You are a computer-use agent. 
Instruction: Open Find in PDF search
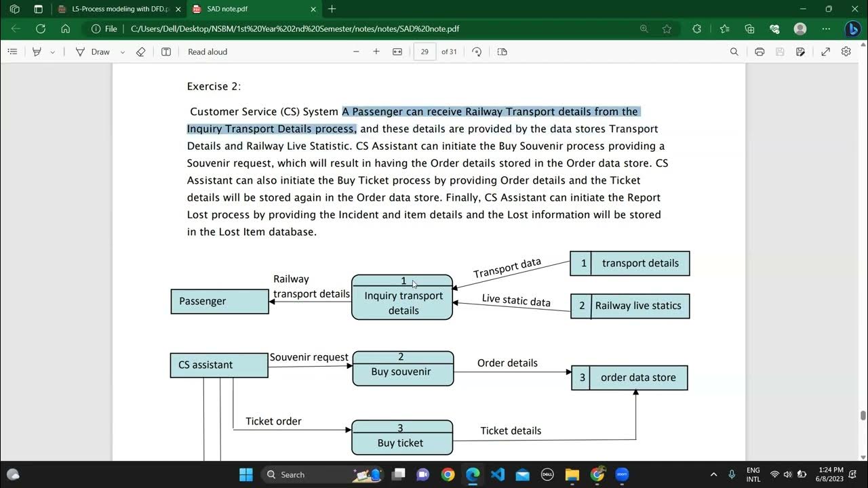coord(734,52)
